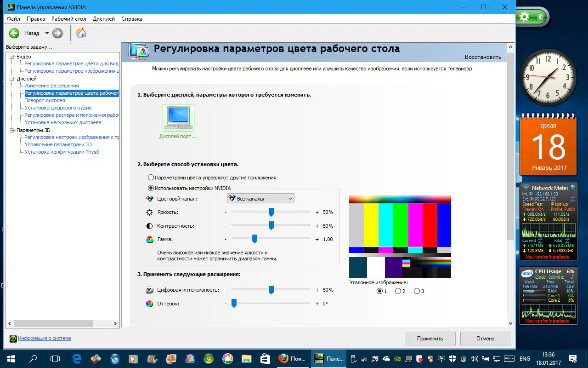The image size is (588, 368).
Task: Click the brightness sun icon
Action: [x=149, y=213]
